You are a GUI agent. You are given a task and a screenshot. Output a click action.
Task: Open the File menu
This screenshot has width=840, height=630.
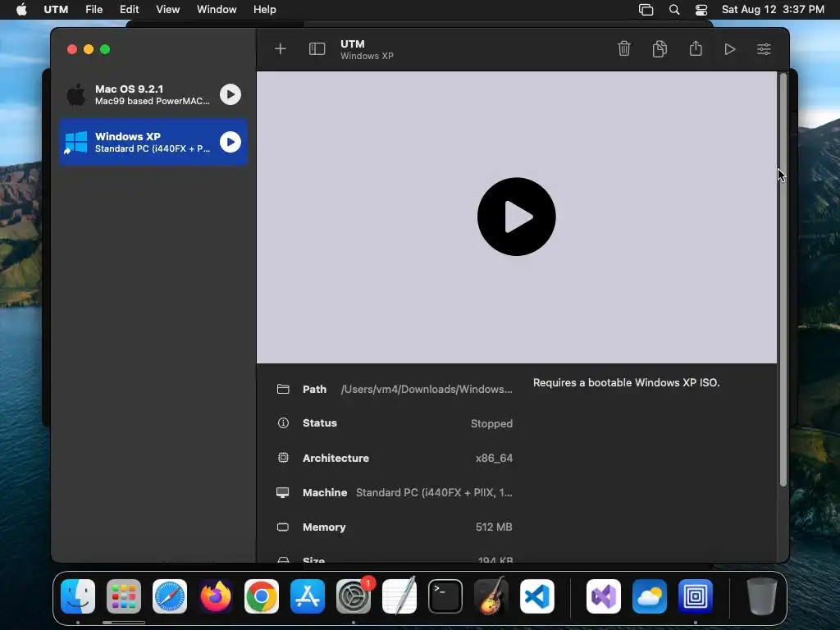[94, 10]
